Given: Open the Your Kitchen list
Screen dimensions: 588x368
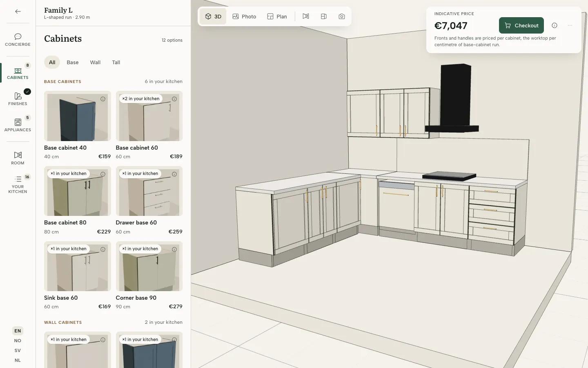Looking at the screenshot, I should pyautogui.click(x=18, y=185).
